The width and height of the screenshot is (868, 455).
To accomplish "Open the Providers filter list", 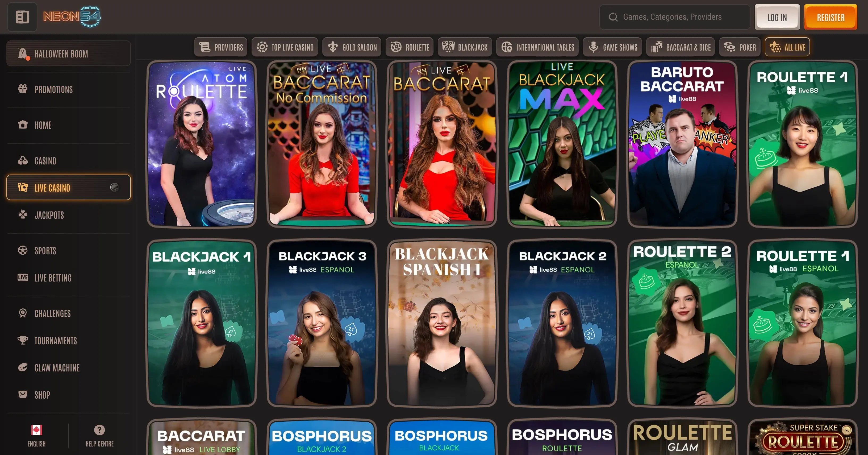I will pos(221,47).
